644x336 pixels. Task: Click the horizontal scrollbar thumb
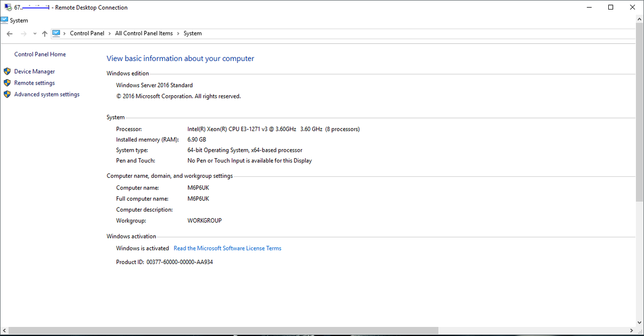[x=224, y=330]
